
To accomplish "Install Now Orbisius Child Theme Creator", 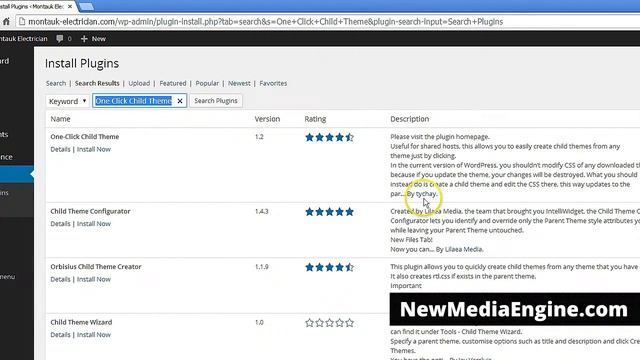I will pos(94,279).
